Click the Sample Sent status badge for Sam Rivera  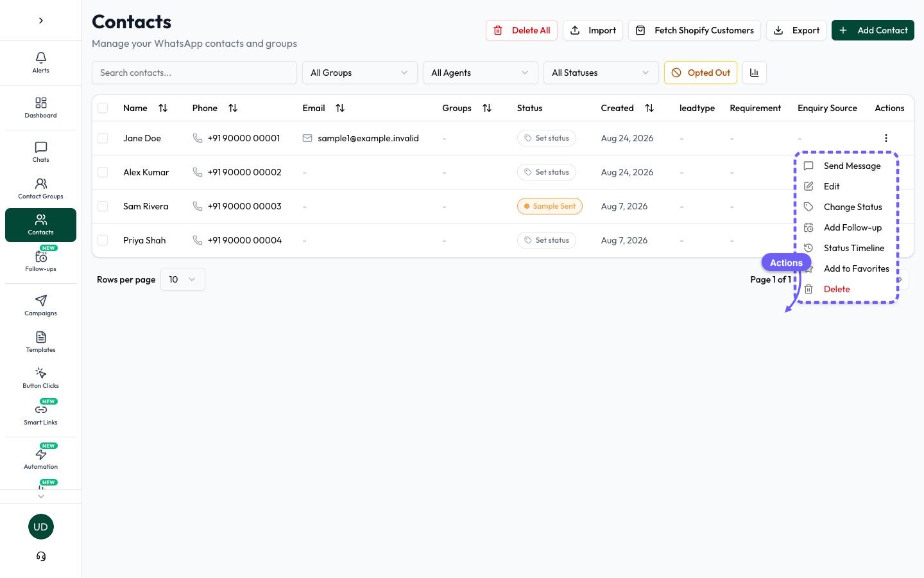(550, 206)
